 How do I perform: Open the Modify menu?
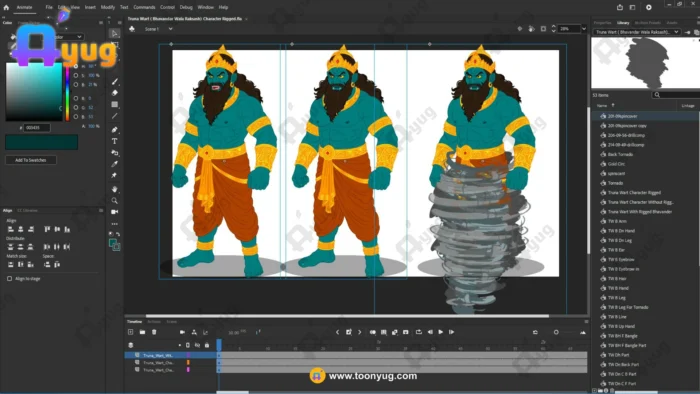(x=108, y=7)
